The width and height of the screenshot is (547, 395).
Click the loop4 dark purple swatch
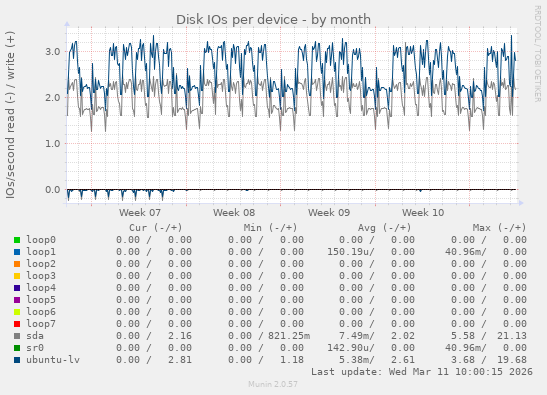tap(17, 288)
